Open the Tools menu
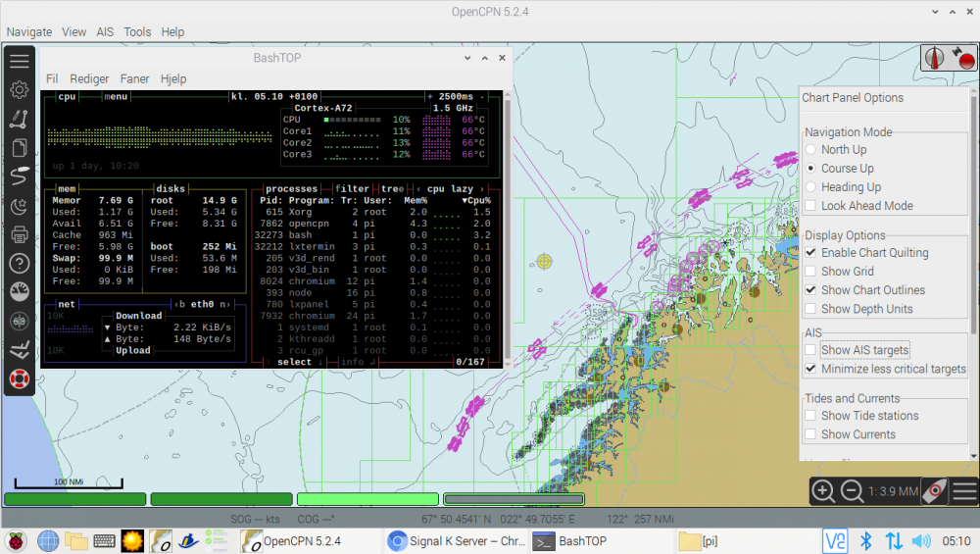 click(x=137, y=32)
